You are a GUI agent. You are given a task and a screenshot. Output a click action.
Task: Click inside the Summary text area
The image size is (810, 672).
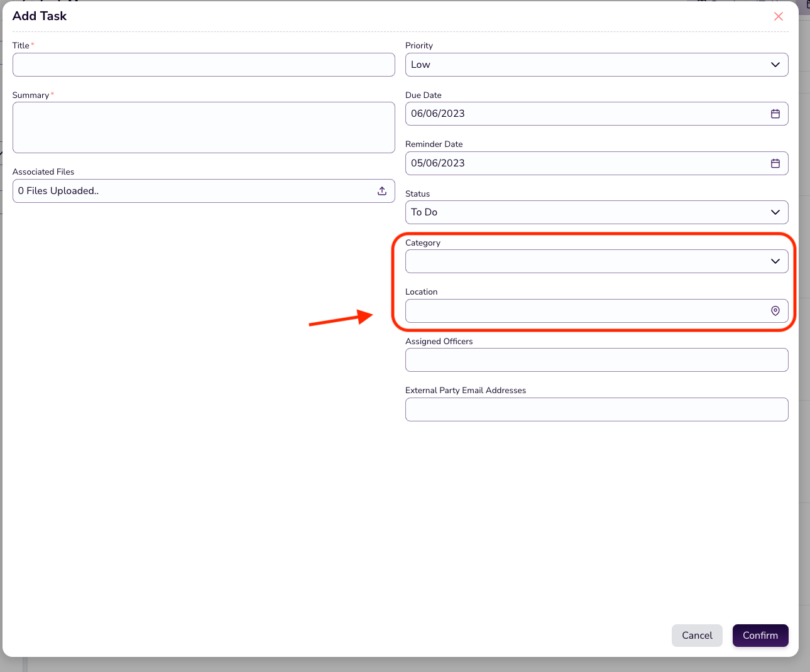204,127
